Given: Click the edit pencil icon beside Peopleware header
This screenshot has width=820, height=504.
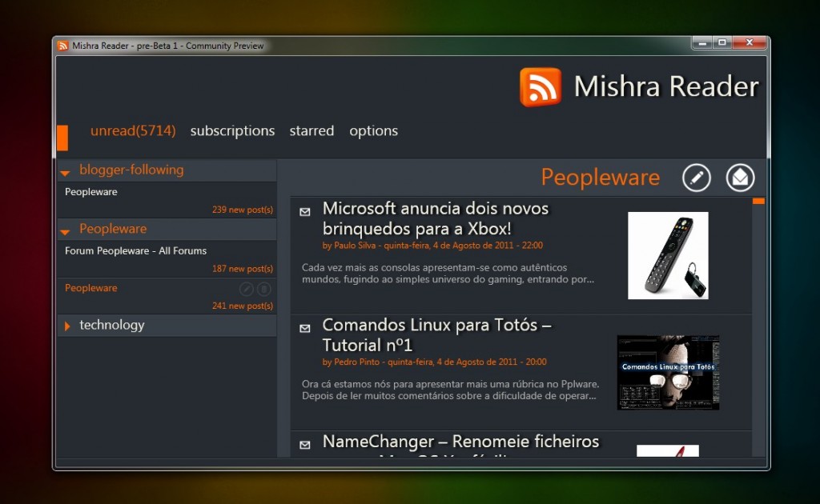Looking at the screenshot, I should pyautogui.click(x=696, y=178).
